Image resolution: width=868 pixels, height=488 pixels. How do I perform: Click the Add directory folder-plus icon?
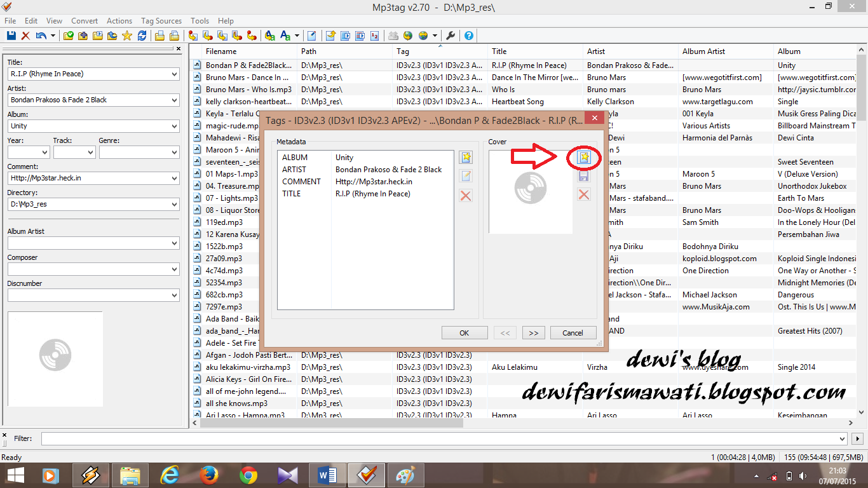point(83,36)
